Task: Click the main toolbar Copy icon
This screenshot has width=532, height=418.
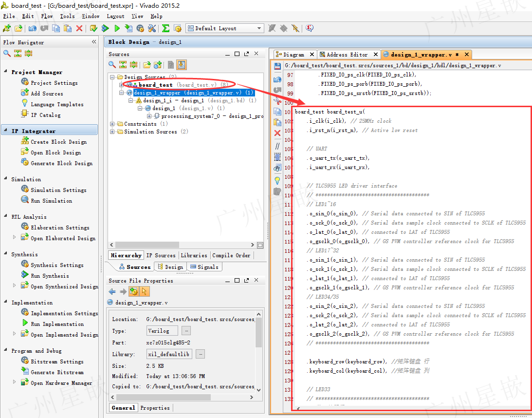Action: point(56,28)
